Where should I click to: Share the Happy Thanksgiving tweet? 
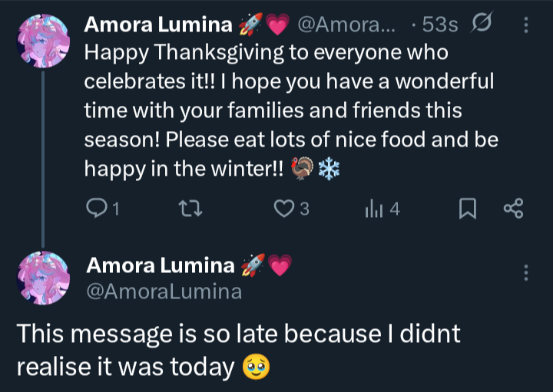click(x=512, y=209)
